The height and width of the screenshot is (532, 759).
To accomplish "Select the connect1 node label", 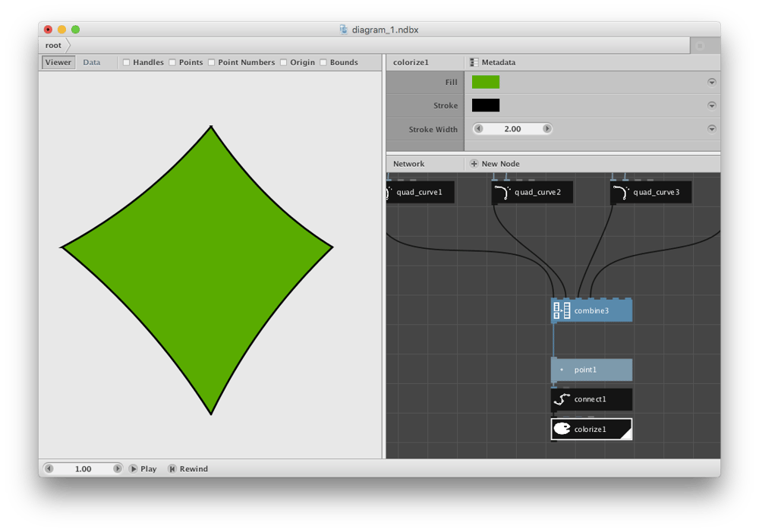I will [x=590, y=399].
